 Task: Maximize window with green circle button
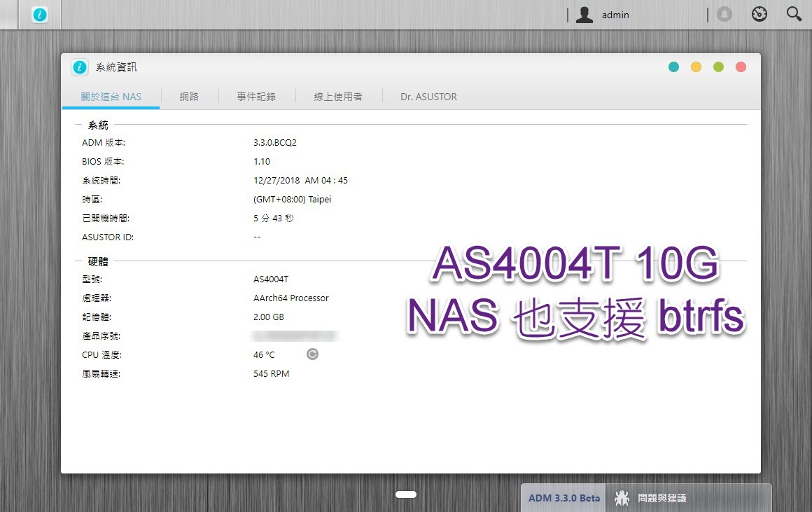tap(718, 67)
